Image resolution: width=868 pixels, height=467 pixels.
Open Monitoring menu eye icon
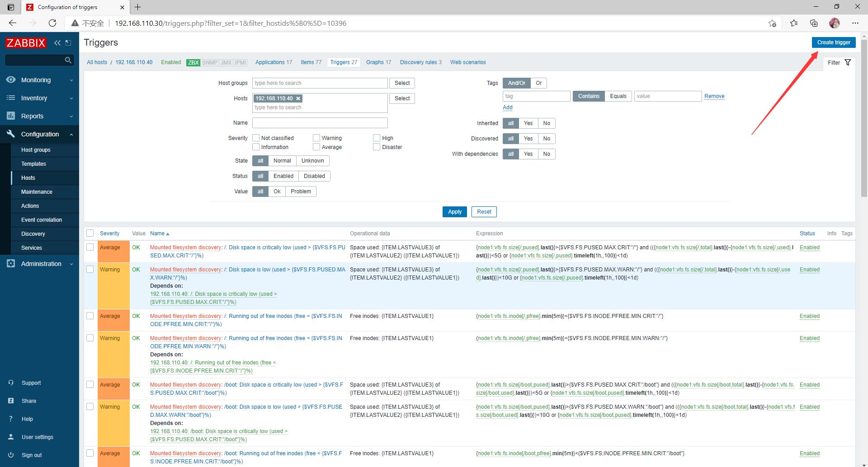(11, 79)
